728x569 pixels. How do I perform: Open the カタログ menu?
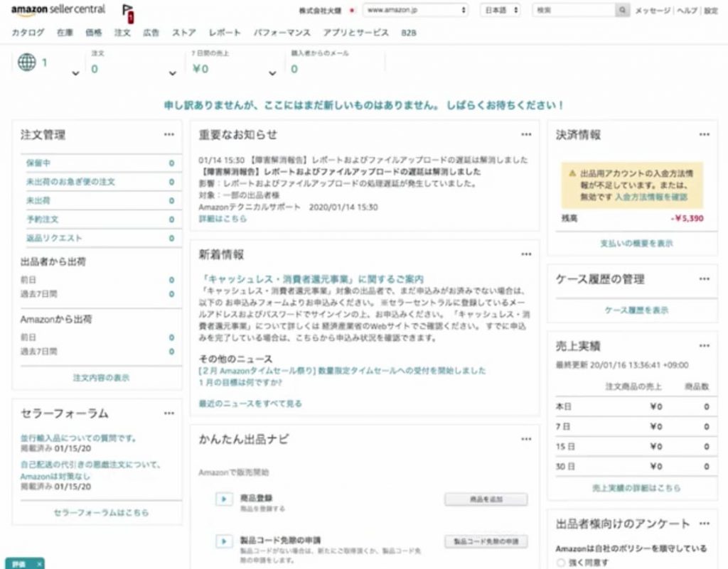[x=28, y=33]
